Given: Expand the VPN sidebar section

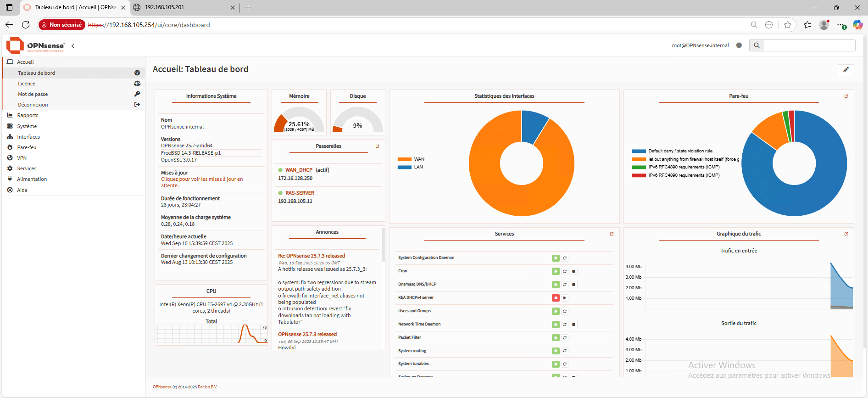Looking at the screenshot, I should [22, 158].
